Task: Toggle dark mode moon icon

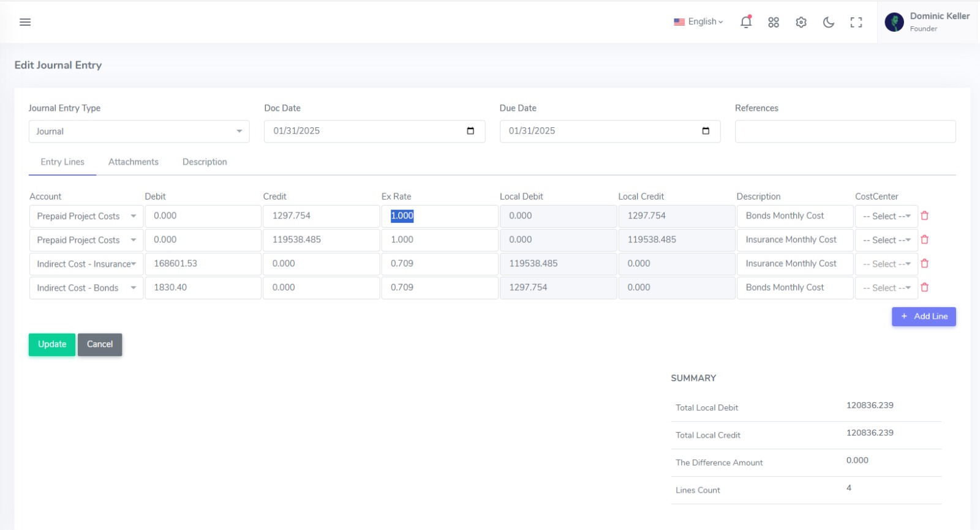Action: (829, 22)
